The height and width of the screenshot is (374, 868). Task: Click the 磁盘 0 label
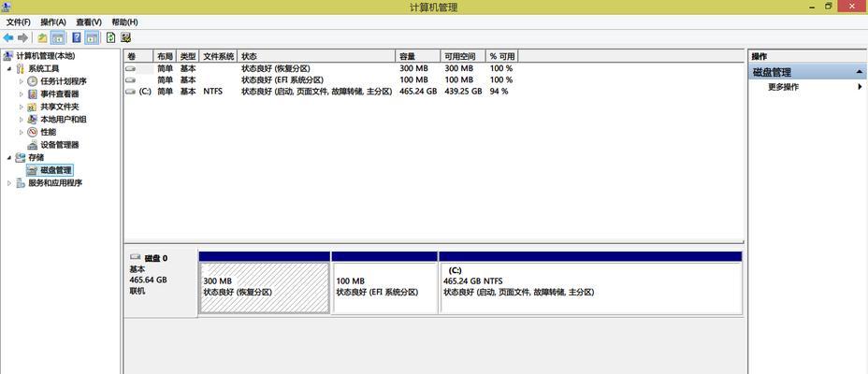(x=156, y=258)
